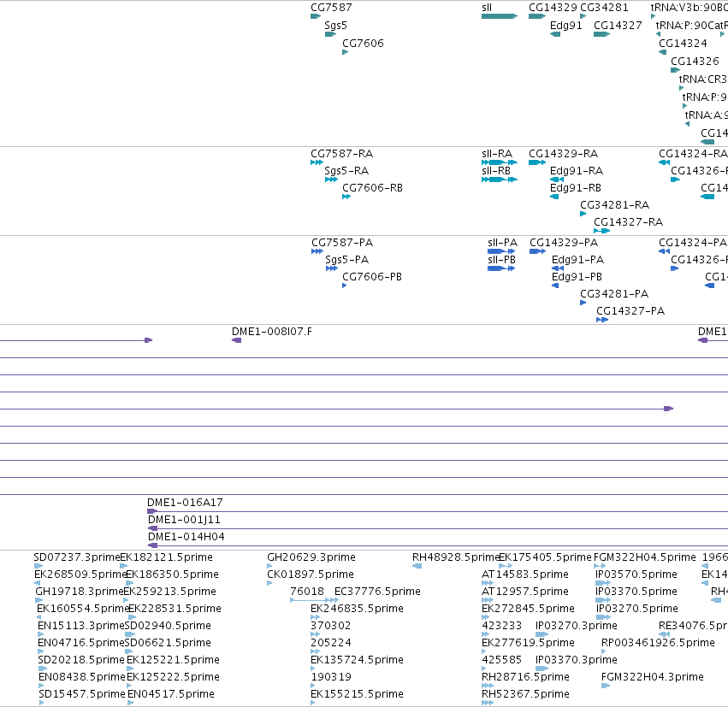Click the CG14324-PA protein label
This screenshot has width=728, height=707.
pyautogui.click(x=693, y=243)
